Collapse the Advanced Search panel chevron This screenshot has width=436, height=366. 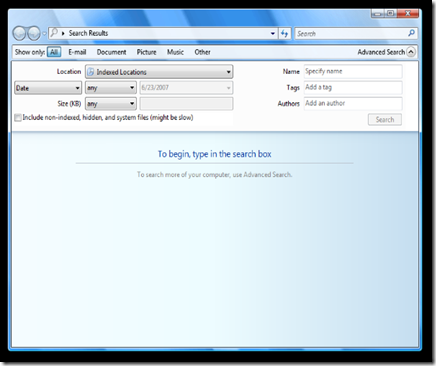pos(411,52)
